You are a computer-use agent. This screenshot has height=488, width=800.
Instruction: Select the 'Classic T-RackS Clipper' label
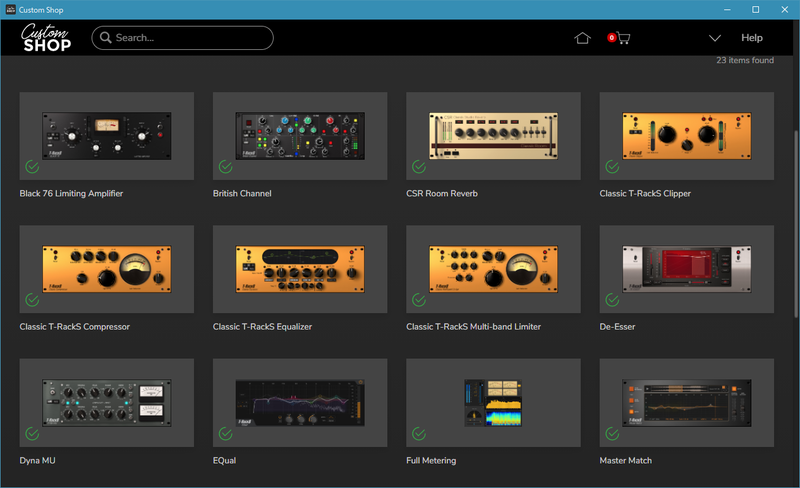pyautogui.click(x=645, y=193)
